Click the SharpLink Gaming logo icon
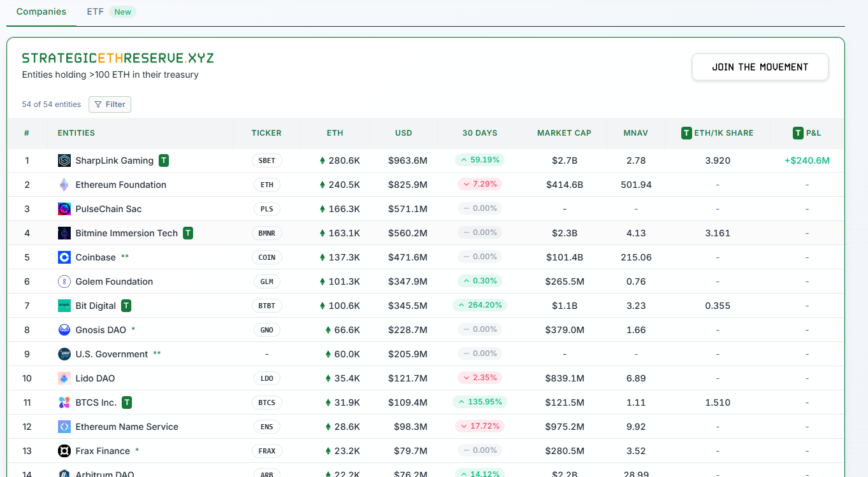The image size is (868, 477). [64, 160]
